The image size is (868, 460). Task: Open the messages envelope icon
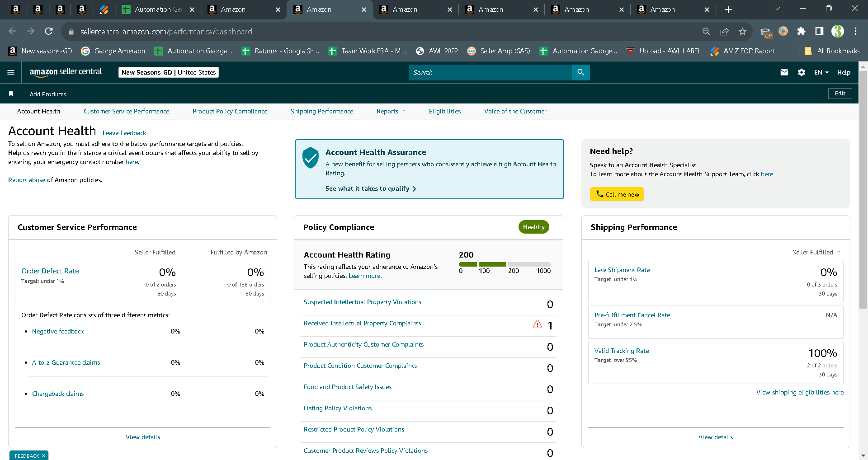[x=784, y=72]
